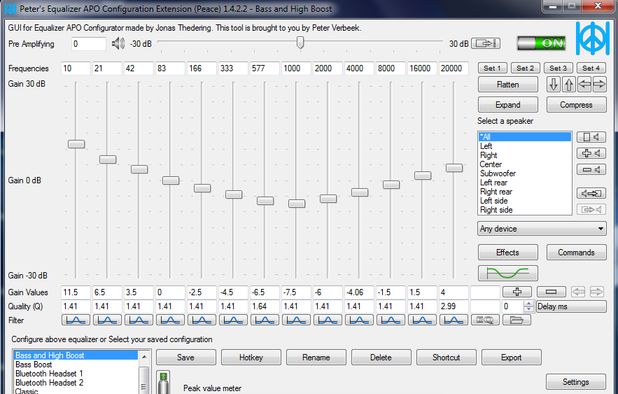Save the current configuration

[186, 357]
